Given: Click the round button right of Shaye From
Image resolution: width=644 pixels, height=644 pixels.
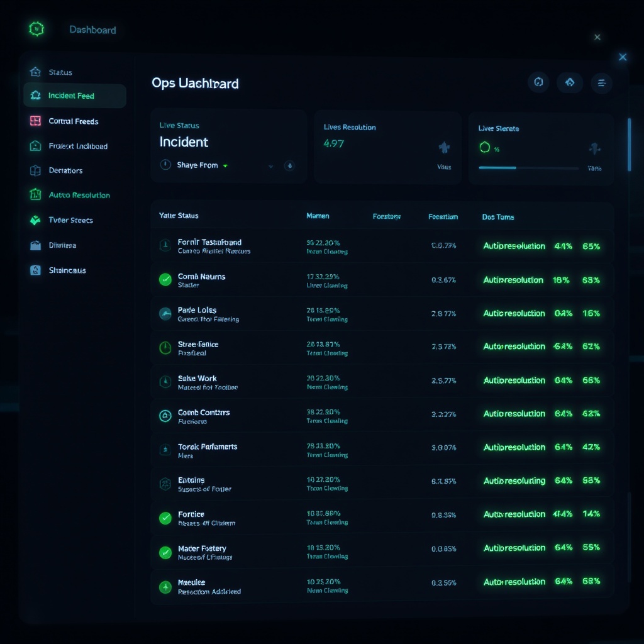Looking at the screenshot, I should click(x=289, y=166).
